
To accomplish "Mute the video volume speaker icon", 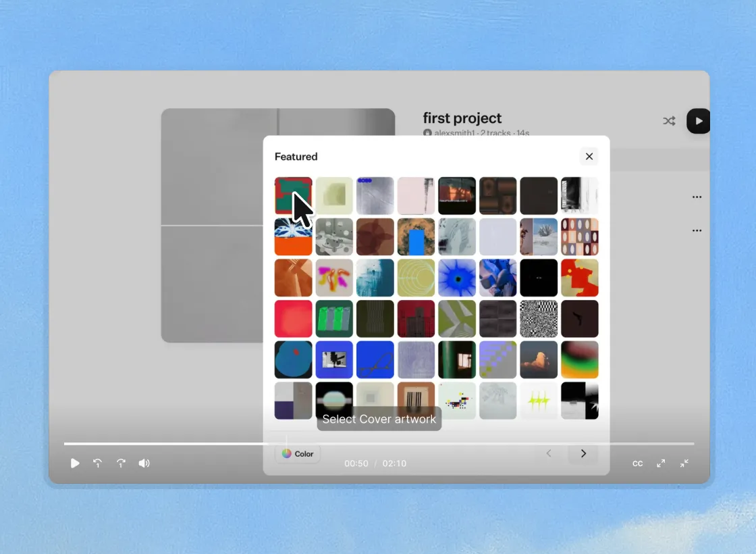I will 144,463.
